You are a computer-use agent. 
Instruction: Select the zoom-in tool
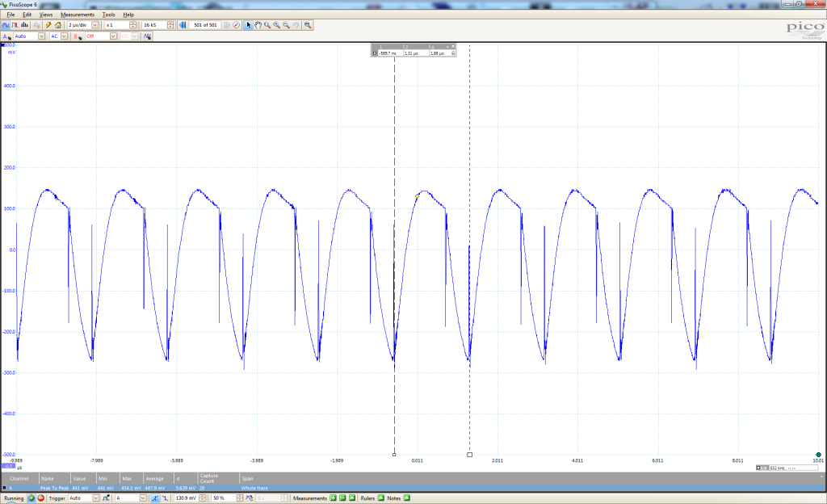tap(277, 25)
